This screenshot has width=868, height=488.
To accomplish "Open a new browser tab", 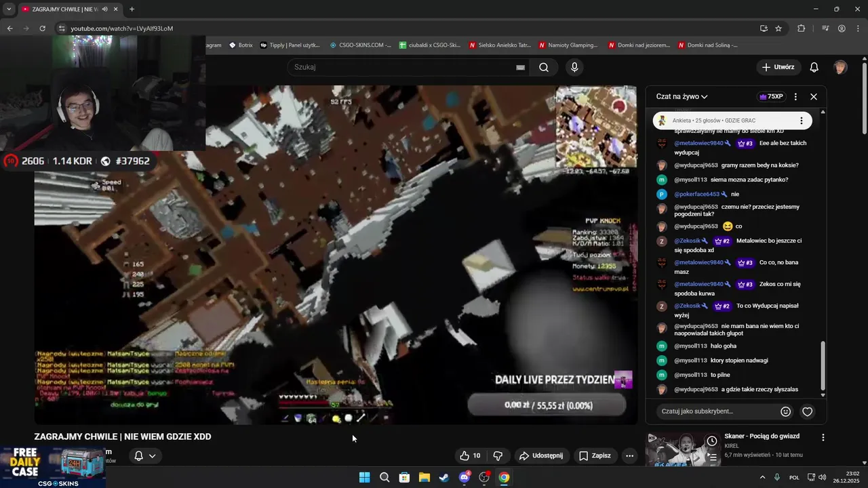I will point(132,9).
